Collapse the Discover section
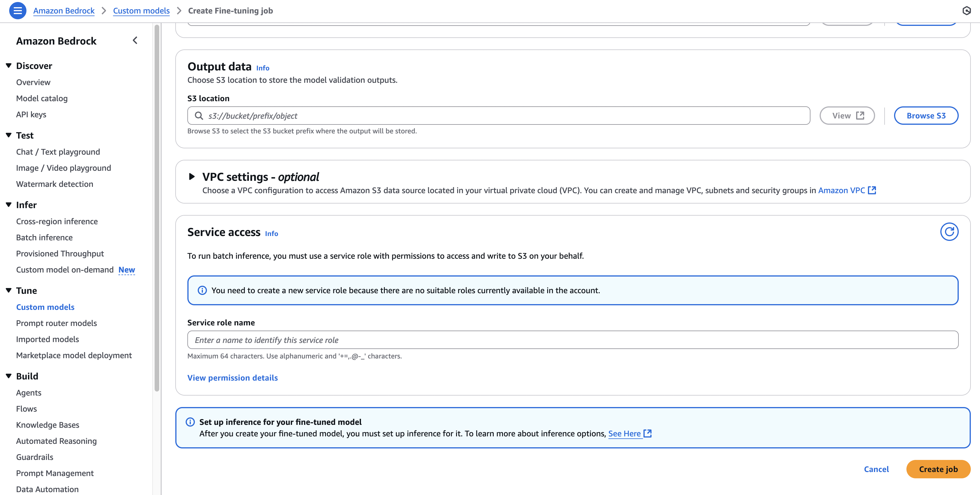Image resolution: width=980 pixels, height=495 pixels. pyautogui.click(x=9, y=66)
